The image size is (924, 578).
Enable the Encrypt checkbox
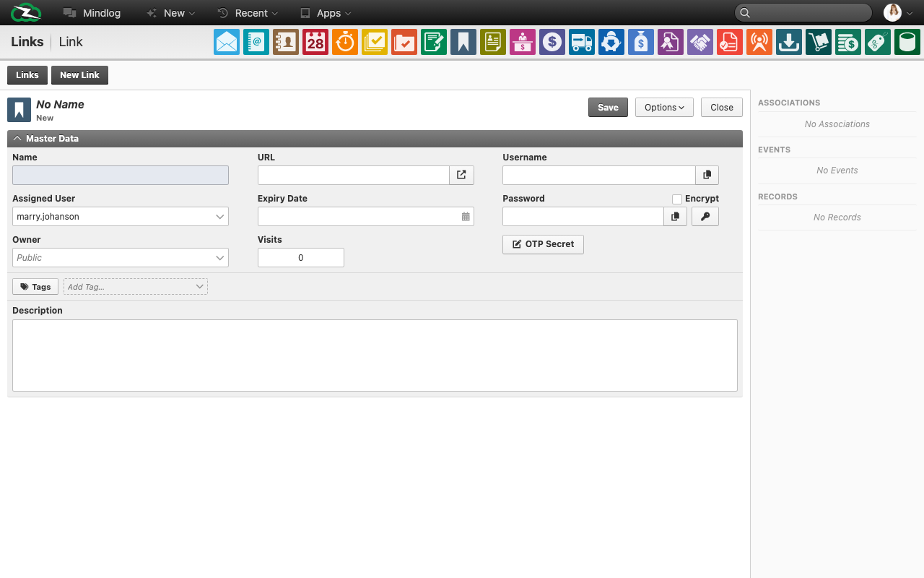point(677,199)
